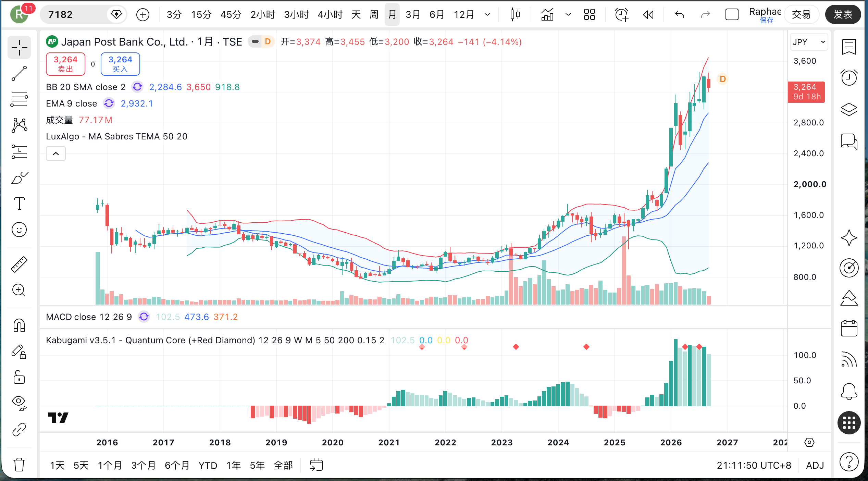Click the add symbol plus button
868x481 pixels.
[x=142, y=14]
